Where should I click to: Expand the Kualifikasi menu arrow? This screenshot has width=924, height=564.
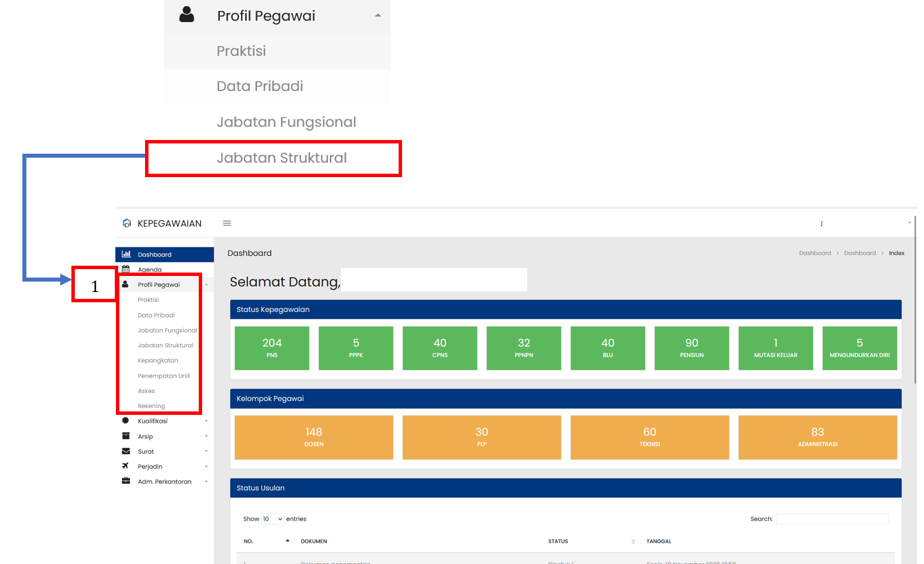(206, 421)
